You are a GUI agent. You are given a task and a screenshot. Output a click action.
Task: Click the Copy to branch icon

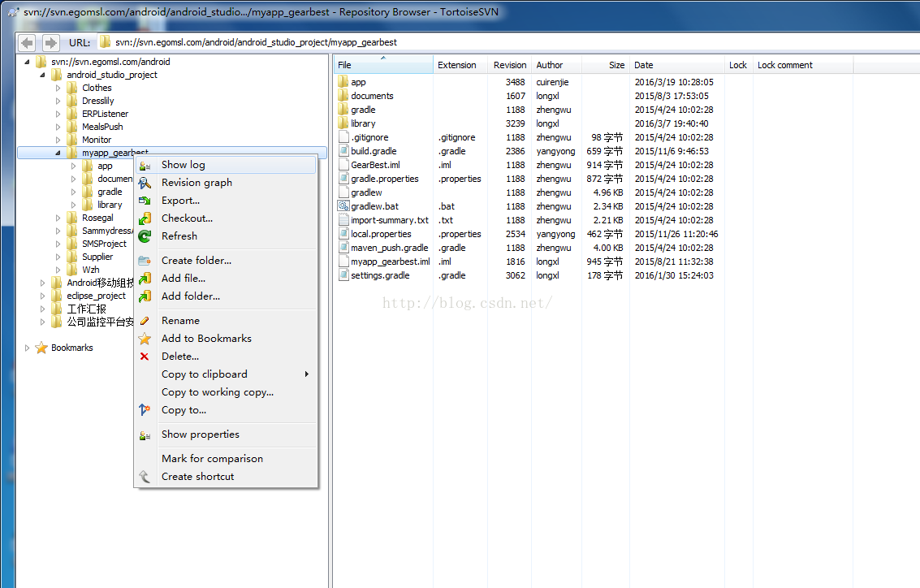145,410
